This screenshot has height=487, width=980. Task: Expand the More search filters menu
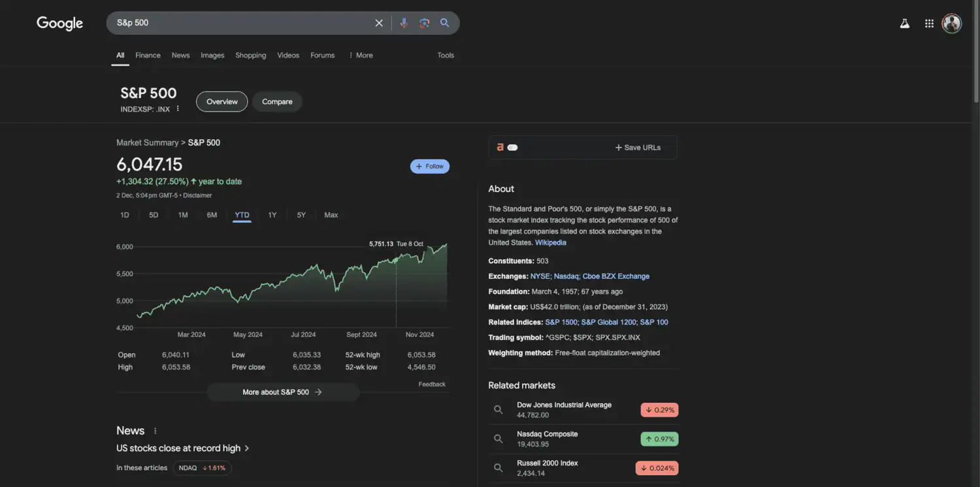(x=361, y=55)
